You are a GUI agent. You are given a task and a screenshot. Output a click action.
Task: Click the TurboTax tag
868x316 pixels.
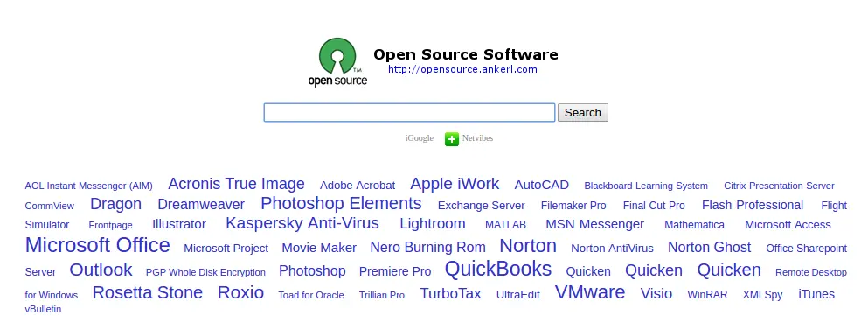tap(450, 294)
